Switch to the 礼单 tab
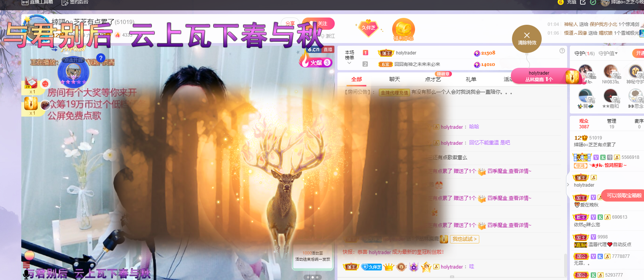Viewport: 644px width, 280px height. click(x=471, y=79)
